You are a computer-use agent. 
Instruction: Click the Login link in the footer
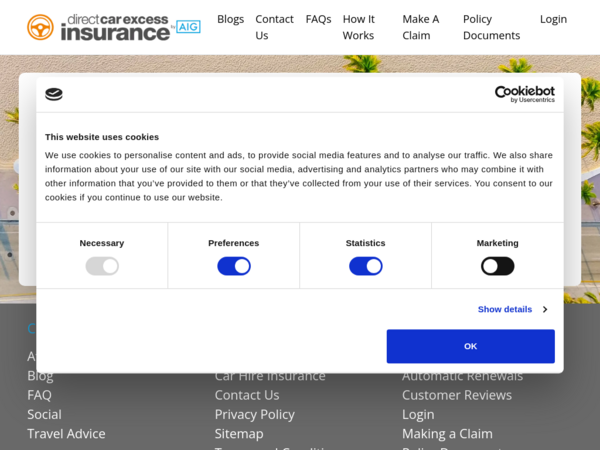click(x=418, y=414)
